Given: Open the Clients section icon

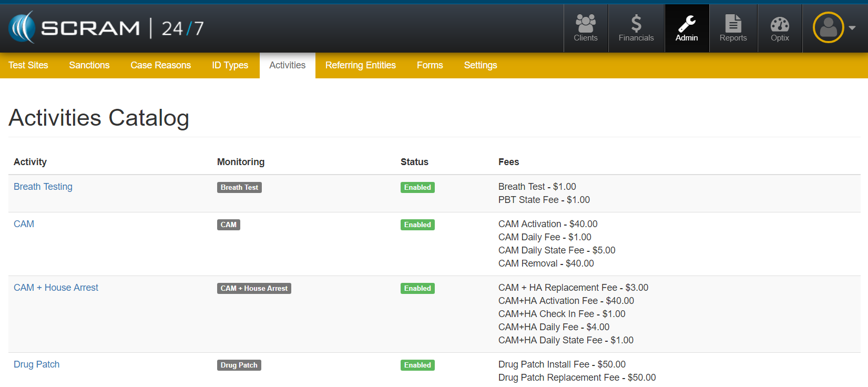Looking at the screenshot, I should coord(585,24).
